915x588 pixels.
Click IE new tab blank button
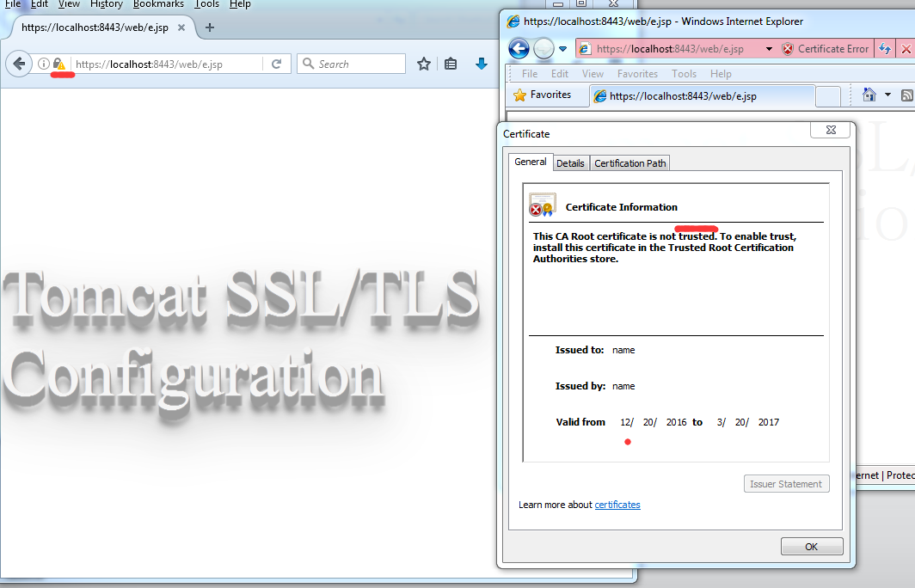pos(828,96)
